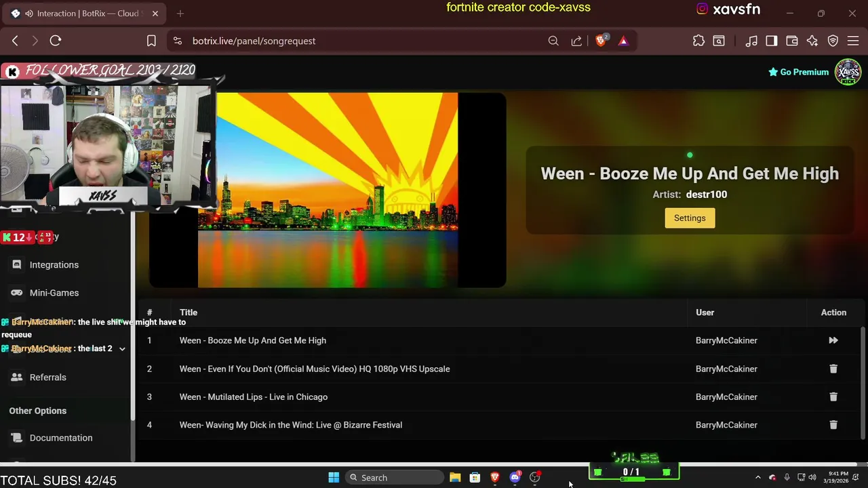The width and height of the screenshot is (868, 488).
Task: Open Brave Rewards triangle icon
Action: tap(623, 41)
